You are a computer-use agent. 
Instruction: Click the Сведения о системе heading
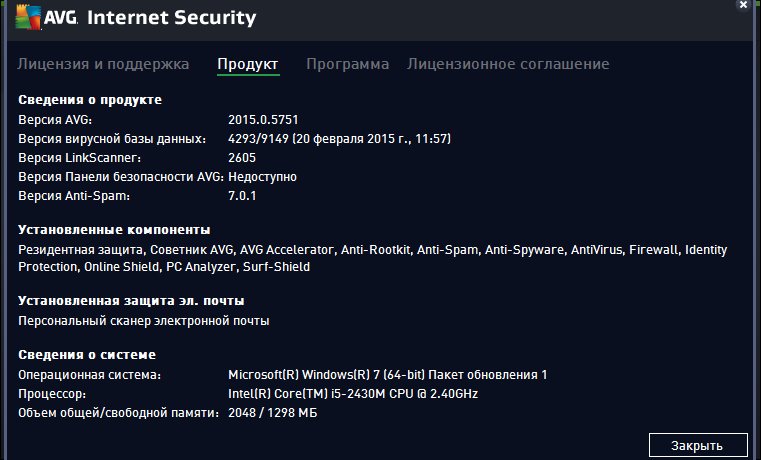coord(87,355)
